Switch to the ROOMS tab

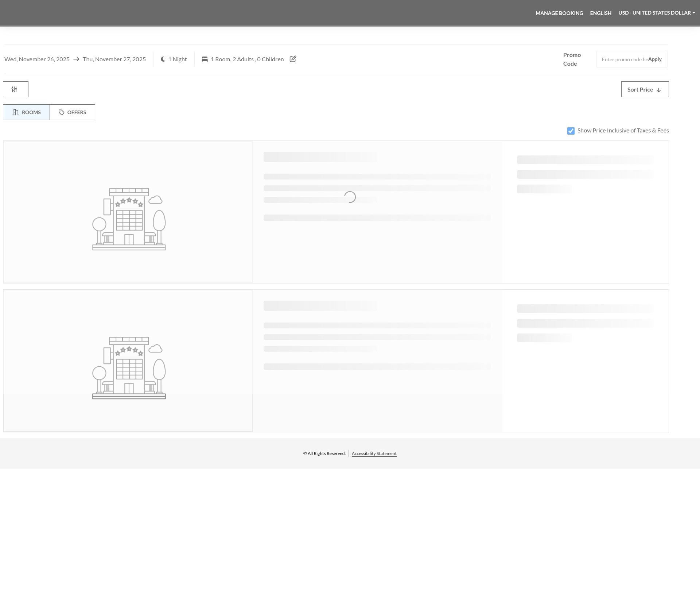(26, 112)
